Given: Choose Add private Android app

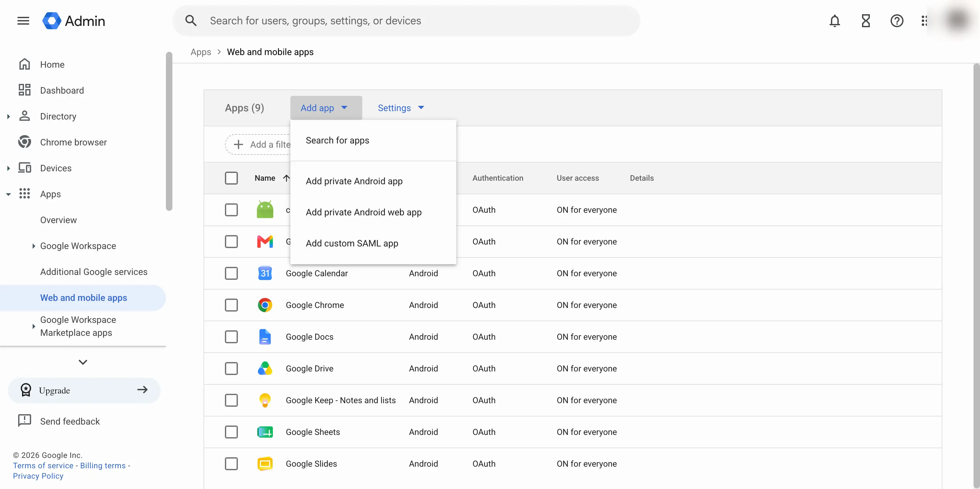Looking at the screenshot, I should point(373,181).
